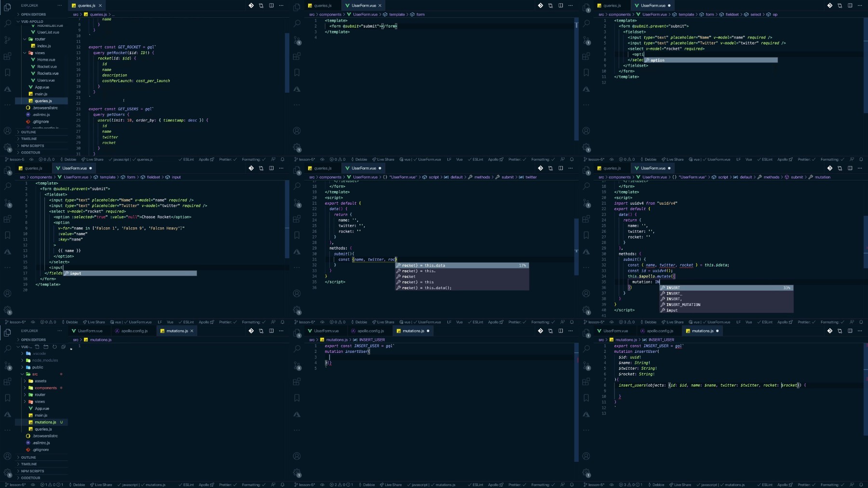Choose the INSERT suggestion showing 33%

[x=726, y=288]
